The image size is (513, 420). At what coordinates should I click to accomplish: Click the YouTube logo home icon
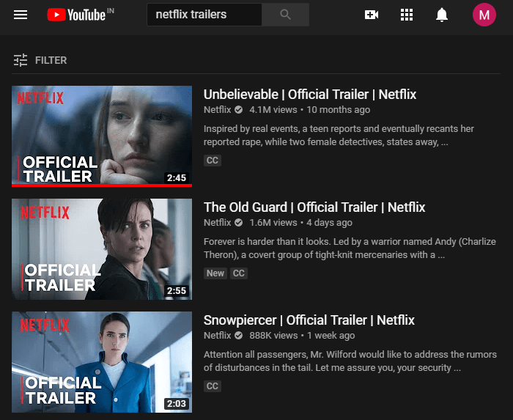[76, 15]
